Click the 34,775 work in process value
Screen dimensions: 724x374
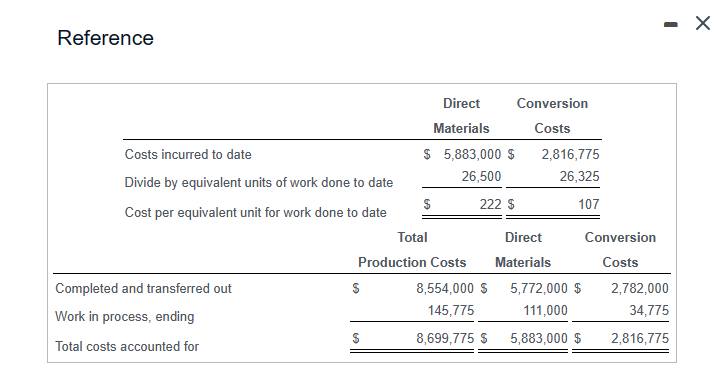(649, 310)
